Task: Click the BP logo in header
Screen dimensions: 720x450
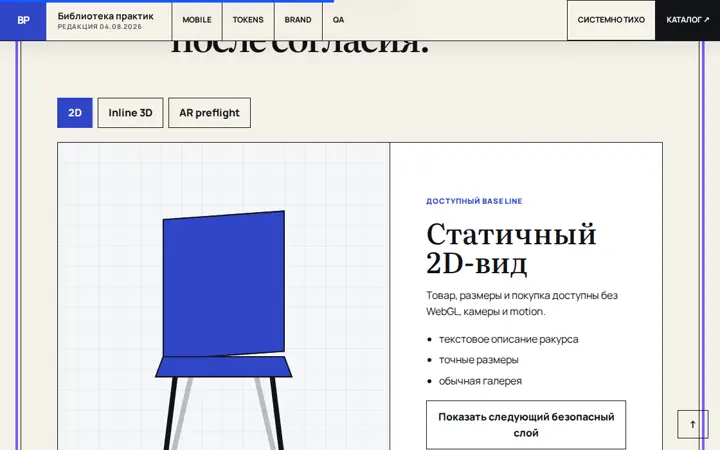Action: click(23, 20)
